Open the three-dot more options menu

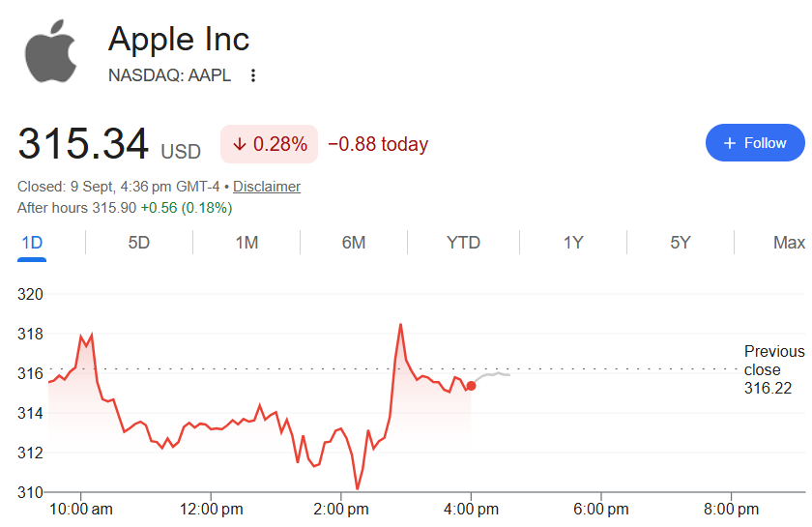[x=252, y=75]
